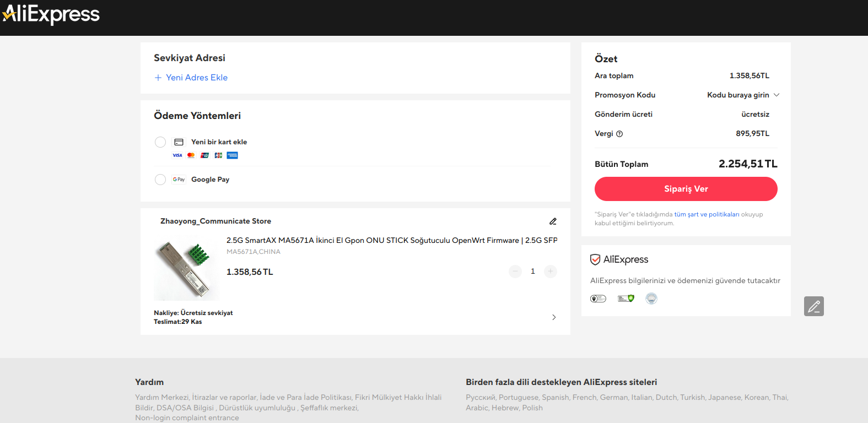Switch to the Hebrew AliExpress site
The height and width of the screenshot is (423, 868).
(x=505, y=408)
